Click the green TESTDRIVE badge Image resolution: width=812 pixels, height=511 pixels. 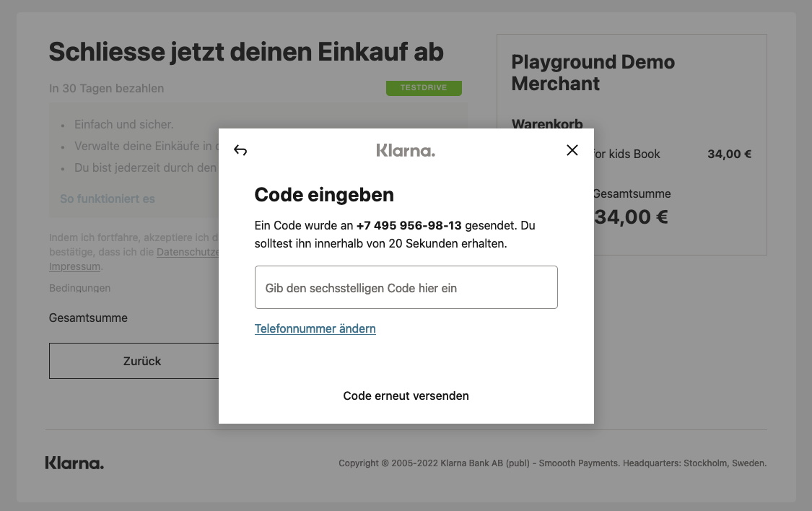pos(424,88)
